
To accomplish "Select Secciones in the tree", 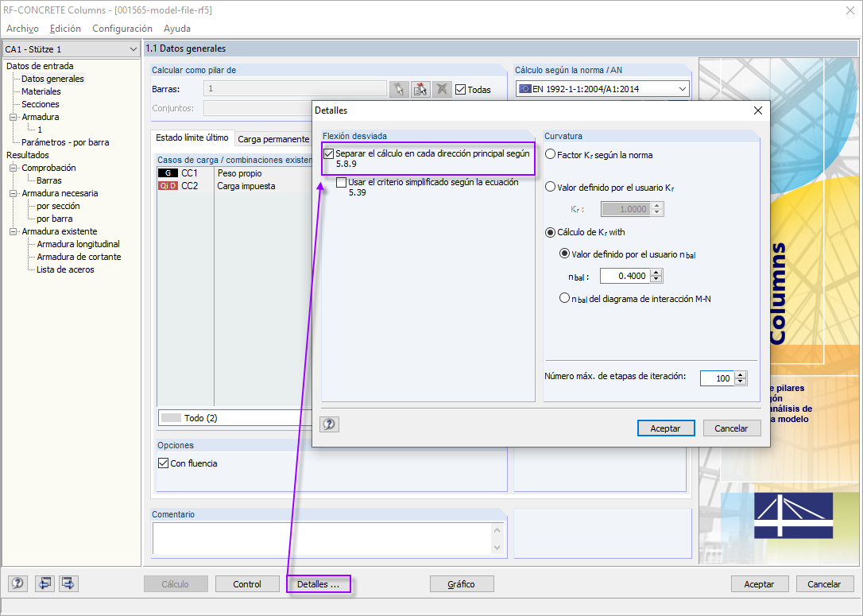I will [x=41, y=104].
